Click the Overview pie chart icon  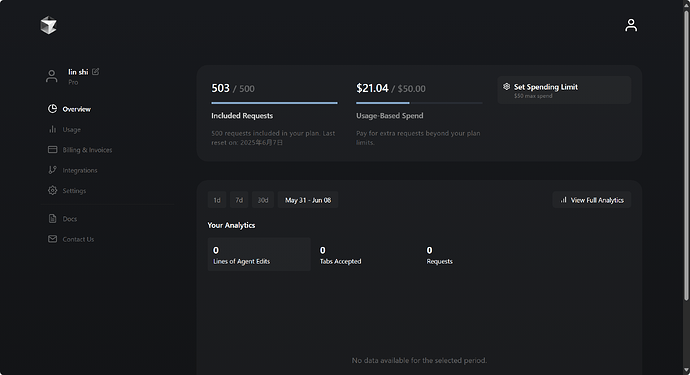pyautogui.click(x=52, y=109)
